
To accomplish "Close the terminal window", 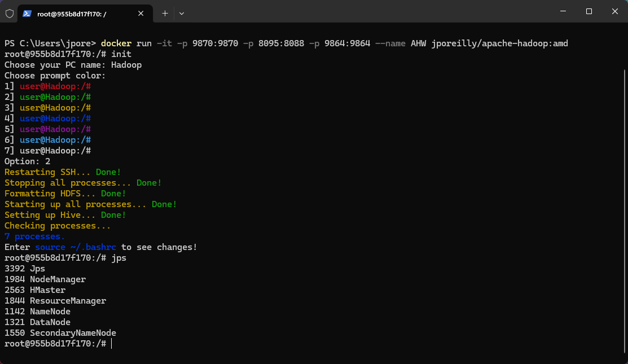I will tap(615, 11).
